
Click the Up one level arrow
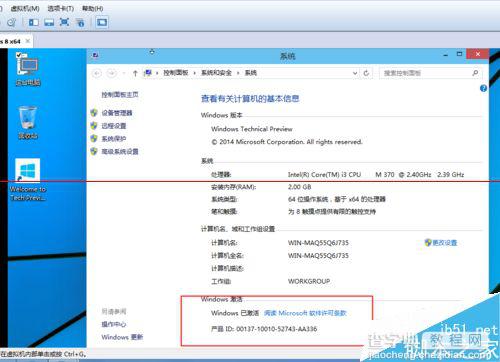click(135, 73)
